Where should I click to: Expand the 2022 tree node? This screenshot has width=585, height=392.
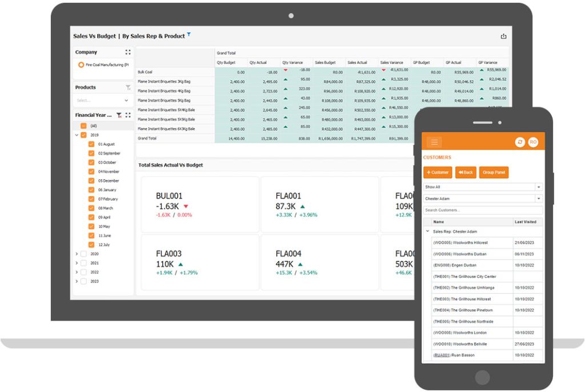pos(77,272)
